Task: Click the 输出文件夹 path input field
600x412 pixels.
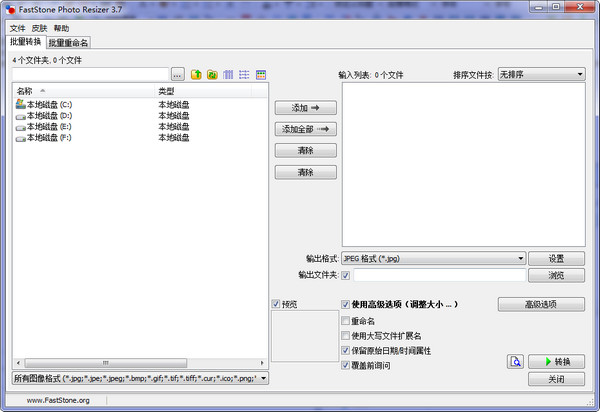Action: pyautogui.click(x=437, y=275)
